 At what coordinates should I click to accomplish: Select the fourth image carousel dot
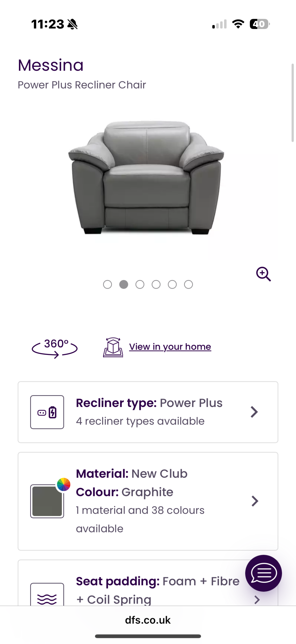click(156, 284)
